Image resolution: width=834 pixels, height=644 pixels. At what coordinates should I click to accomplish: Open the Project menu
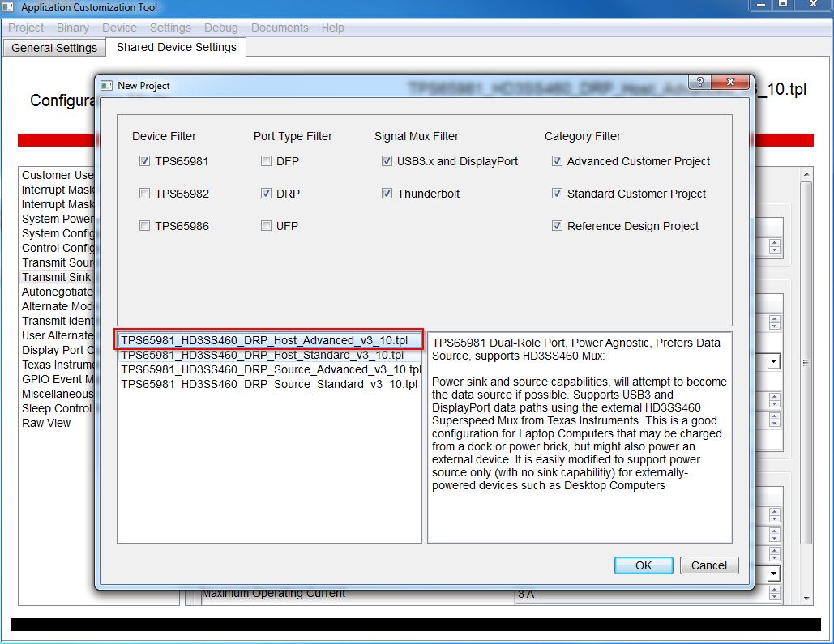click(x=26, y=28)
